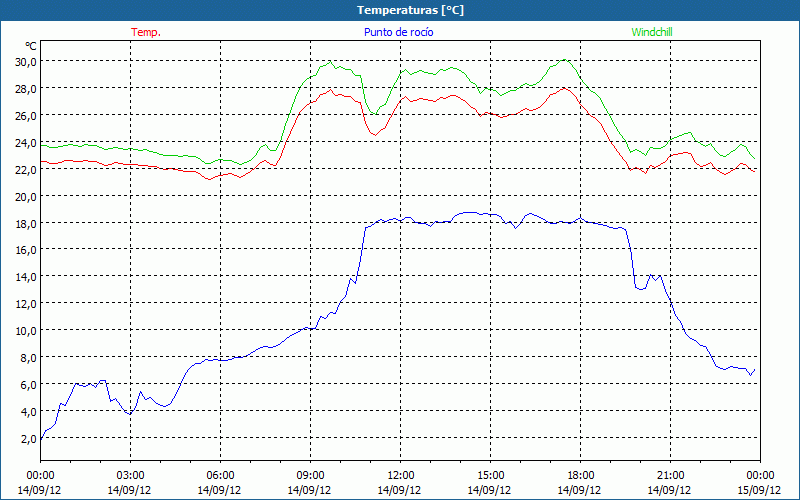Image resolution: width=800 pixels, height=500 pixels.
Task: Click the 30,0 y-axis value
Action: [26, 61]
